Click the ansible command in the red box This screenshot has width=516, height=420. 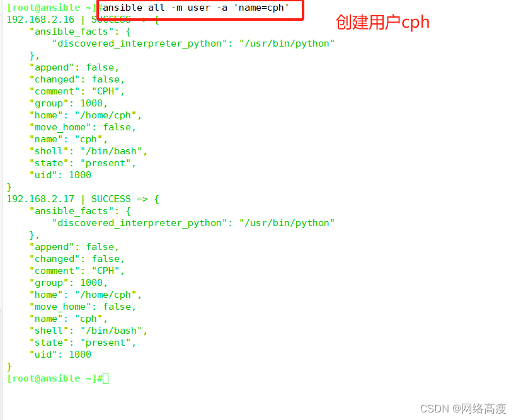coord(196,8)
